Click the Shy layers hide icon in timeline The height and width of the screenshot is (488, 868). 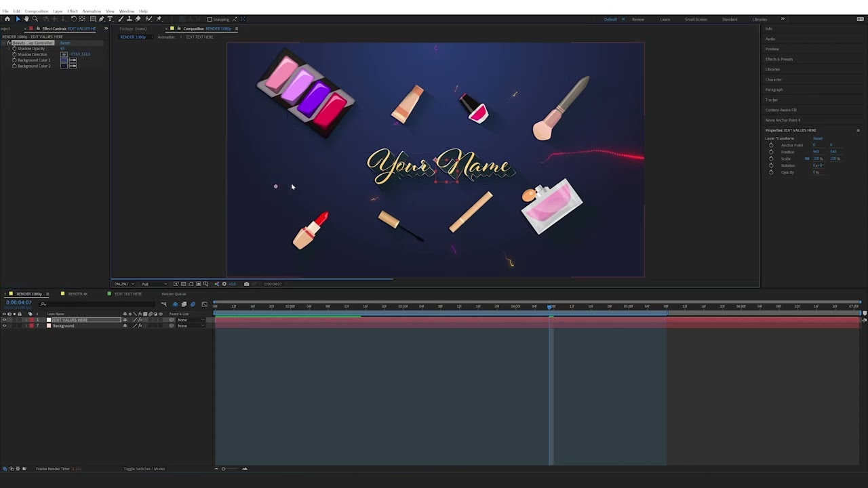point(175,304)
